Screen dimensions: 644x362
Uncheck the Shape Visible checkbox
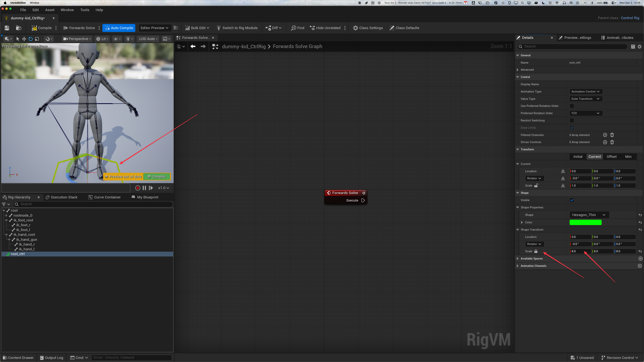pyautogui.click(x=572, y=200)
